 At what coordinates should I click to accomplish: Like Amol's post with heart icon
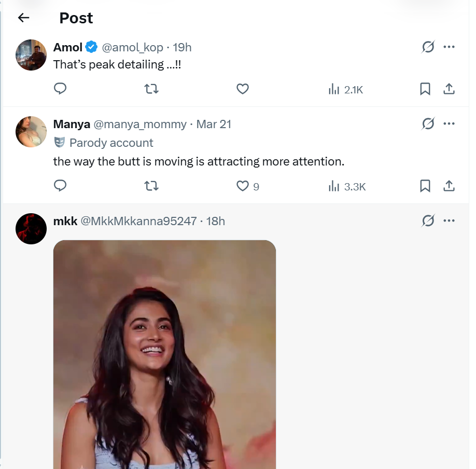tap(243, 89)
